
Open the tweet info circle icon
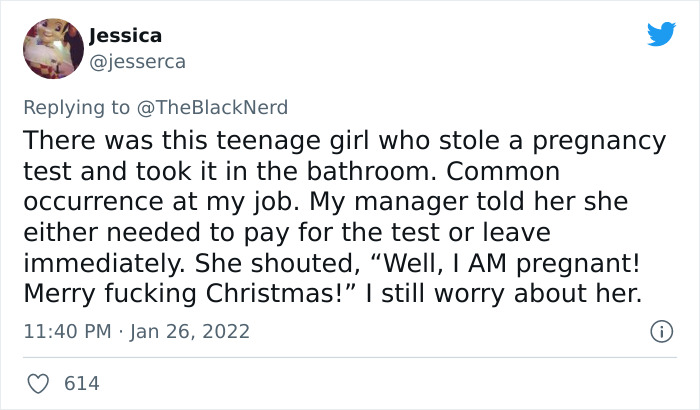660,330
